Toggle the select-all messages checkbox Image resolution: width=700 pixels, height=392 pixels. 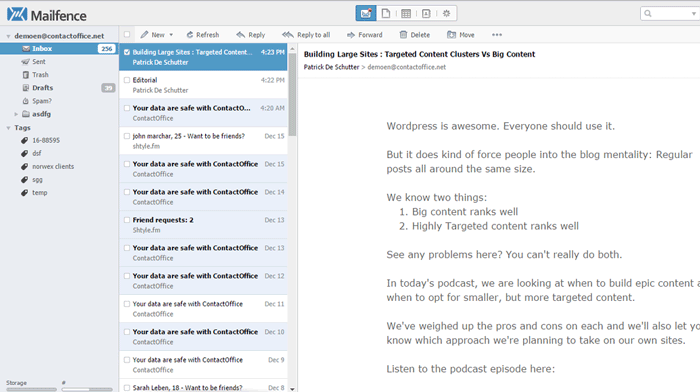pyautogui.click(x=127, y=34)
